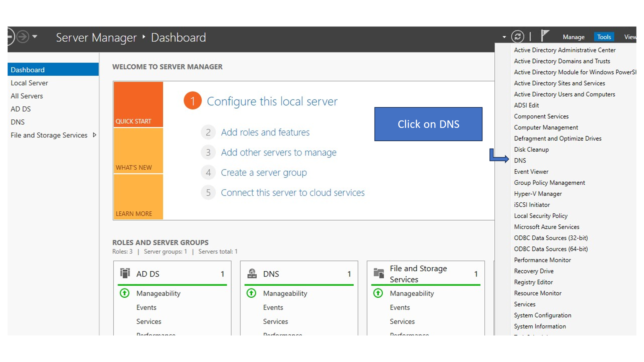Screen dimensions: 644x362
Task: Select Dashboard in the sidebar
Action: (53, 70)
